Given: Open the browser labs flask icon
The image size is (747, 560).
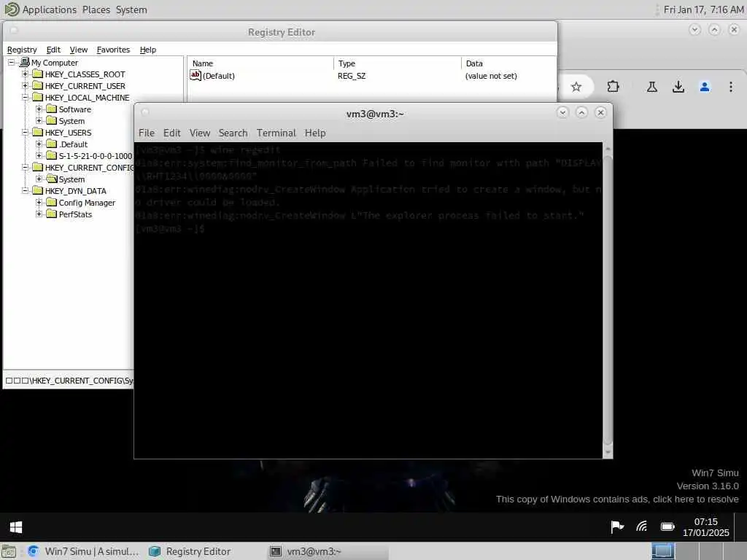Looking at the screenshot, I should (x=652, y=87).
